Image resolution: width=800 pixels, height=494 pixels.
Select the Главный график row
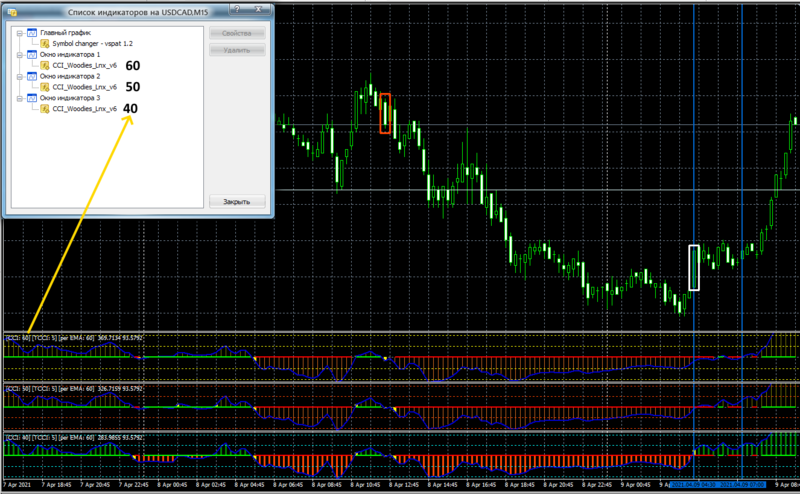[x=65, y=33]
